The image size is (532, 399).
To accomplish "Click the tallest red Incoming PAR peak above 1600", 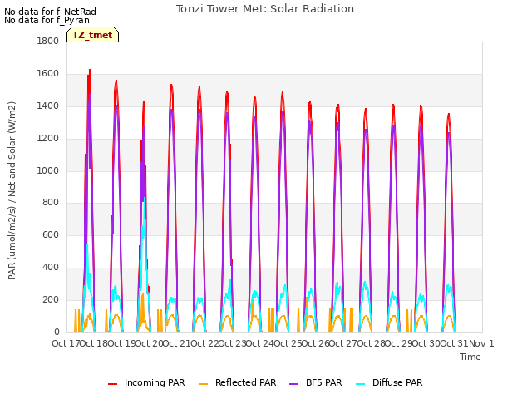I will 90,71.
